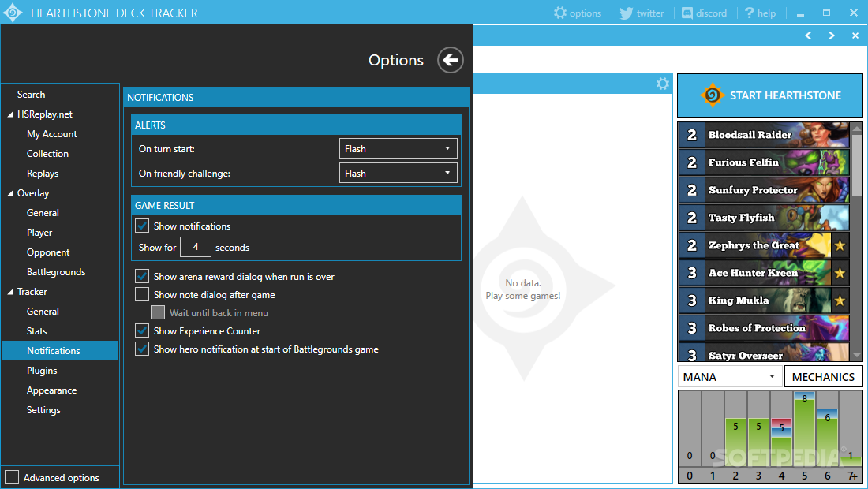Select Sunfury Protector card
868x489 pixels.
pos(764,190)
